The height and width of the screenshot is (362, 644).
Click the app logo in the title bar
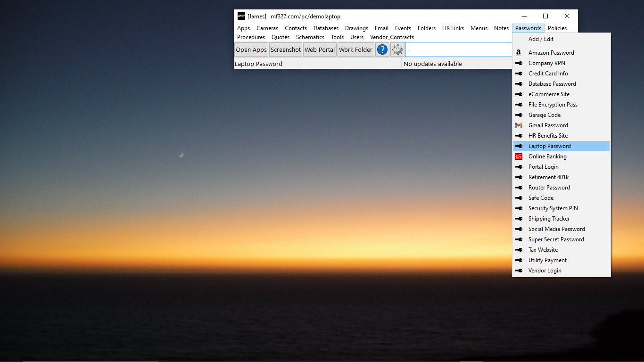point(240,16)
